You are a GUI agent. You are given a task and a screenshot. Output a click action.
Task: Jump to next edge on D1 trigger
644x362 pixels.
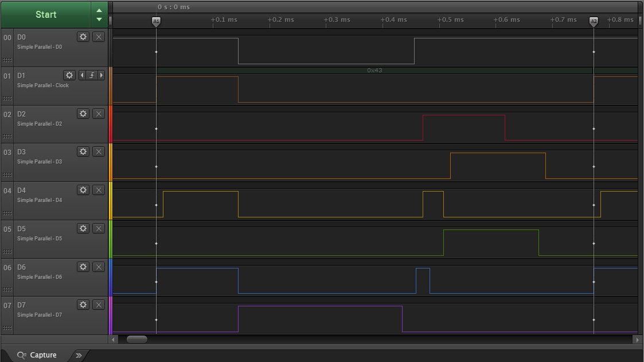101,75
